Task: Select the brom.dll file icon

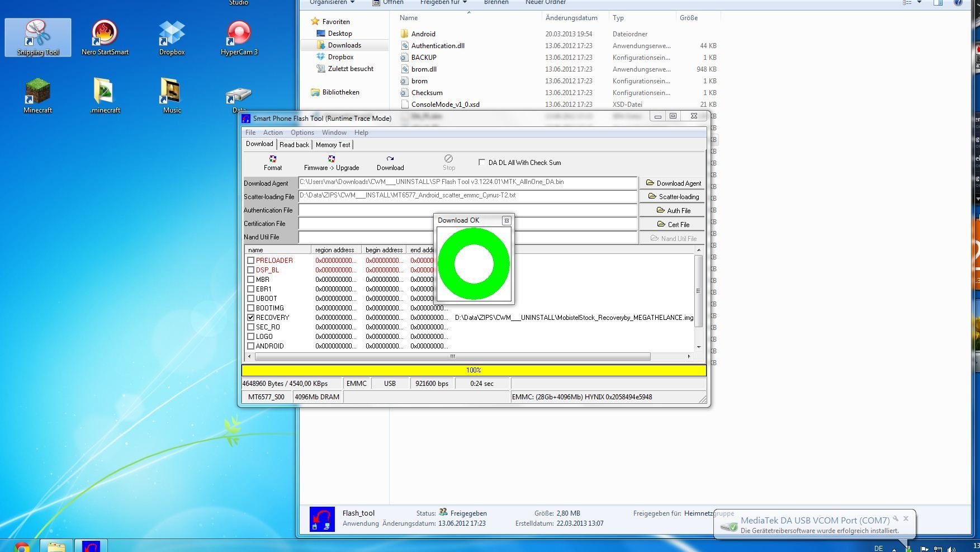Action: (405, 69)
